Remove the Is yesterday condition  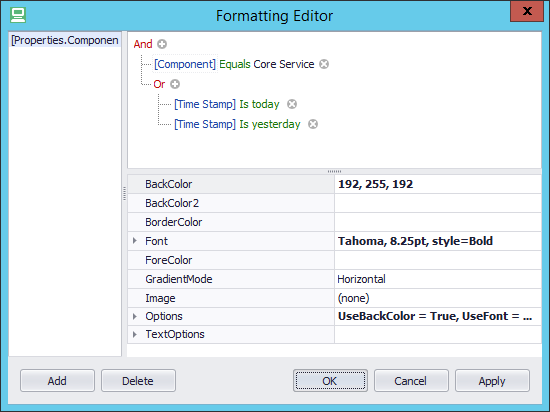(x=313, y=124)
